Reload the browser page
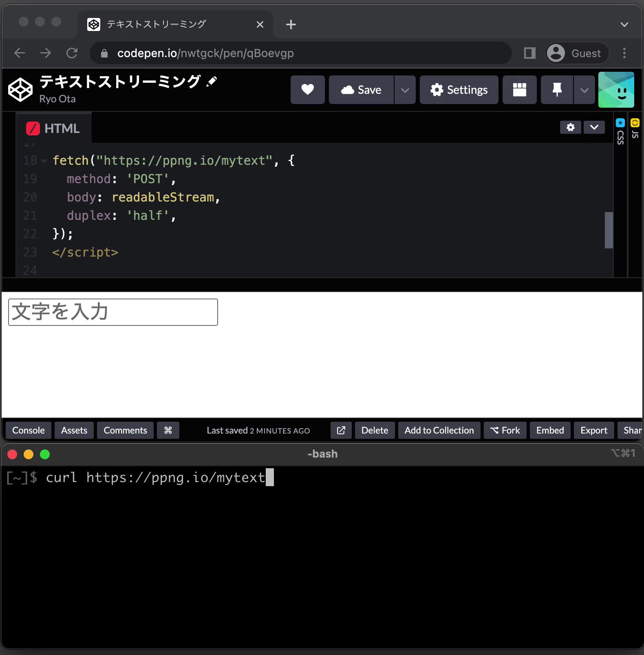Screen dimensions: 644x655 72,53
